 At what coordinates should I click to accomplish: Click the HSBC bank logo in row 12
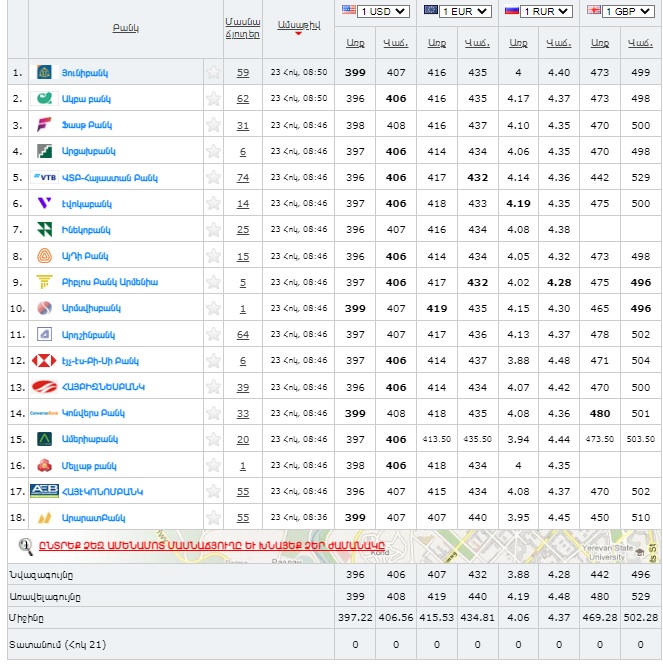(x=44, y=360)
